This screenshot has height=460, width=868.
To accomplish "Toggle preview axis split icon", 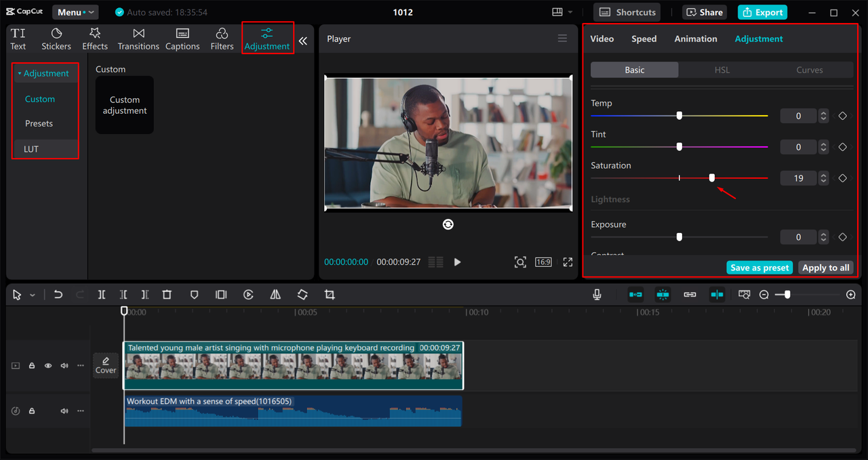I will (x=717, y=295).
